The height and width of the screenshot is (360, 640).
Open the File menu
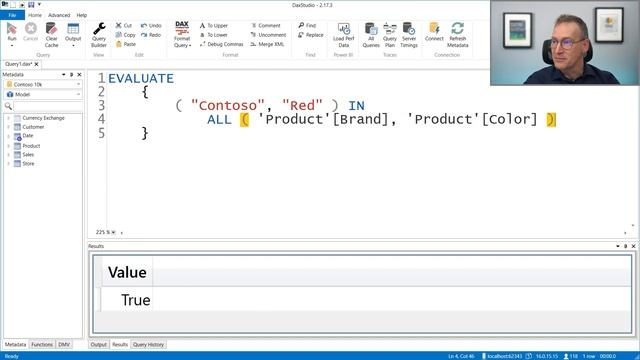point(12,15)
